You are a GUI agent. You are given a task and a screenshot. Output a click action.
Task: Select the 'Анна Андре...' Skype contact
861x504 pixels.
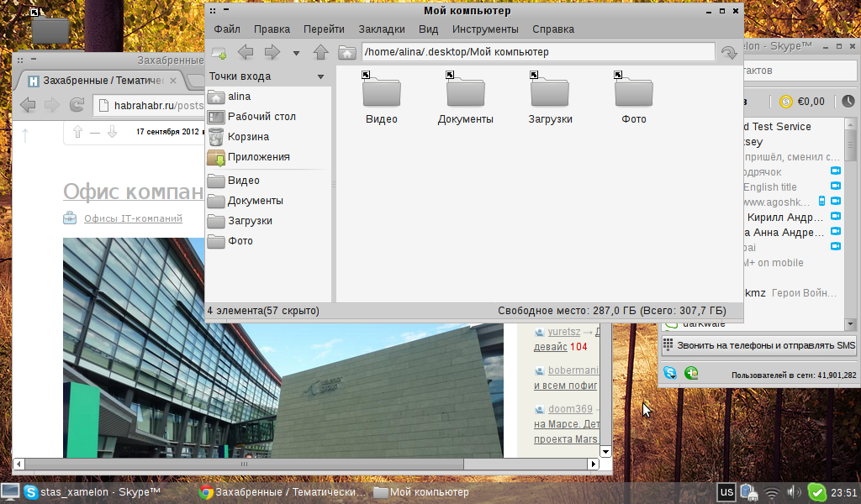[x=784, y=233]
